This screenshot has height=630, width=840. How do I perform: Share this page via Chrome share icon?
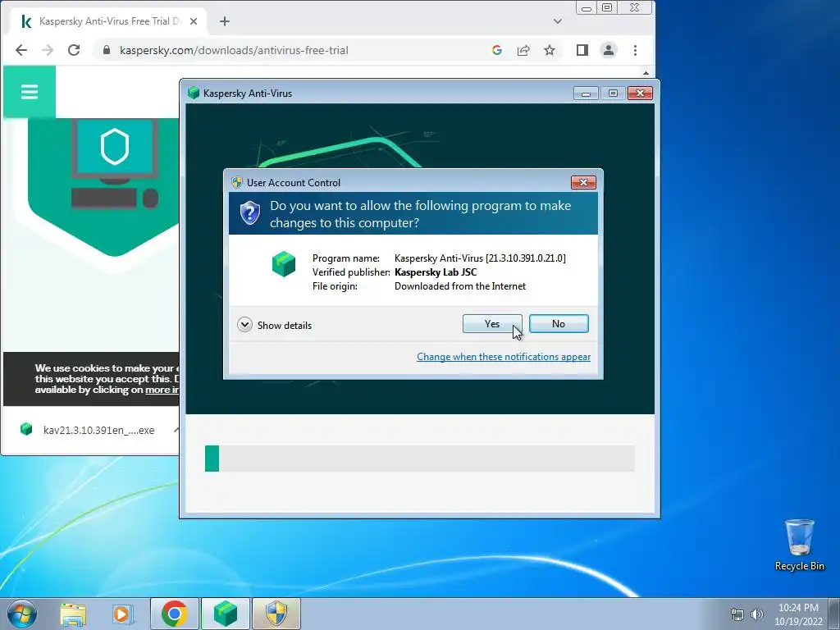coord(523,50)
